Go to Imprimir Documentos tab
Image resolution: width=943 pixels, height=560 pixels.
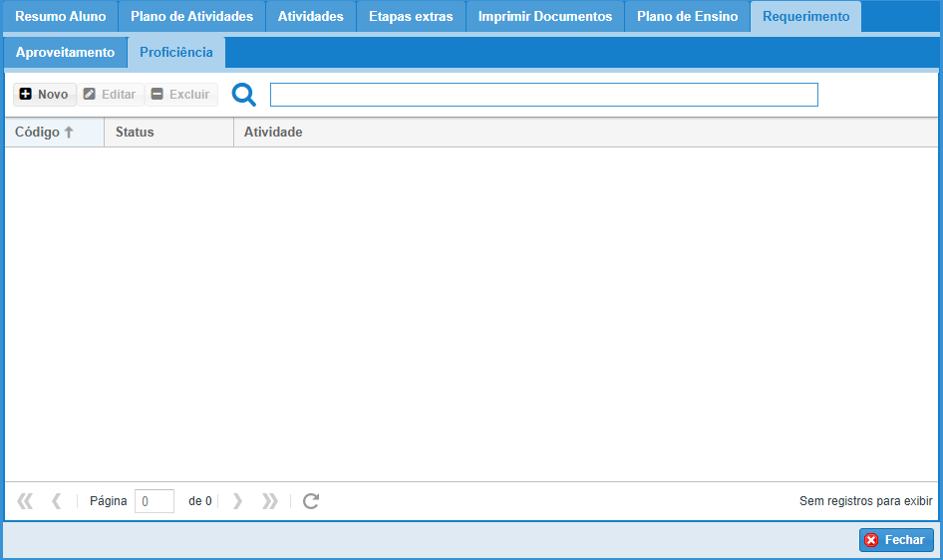click(544, 17)
